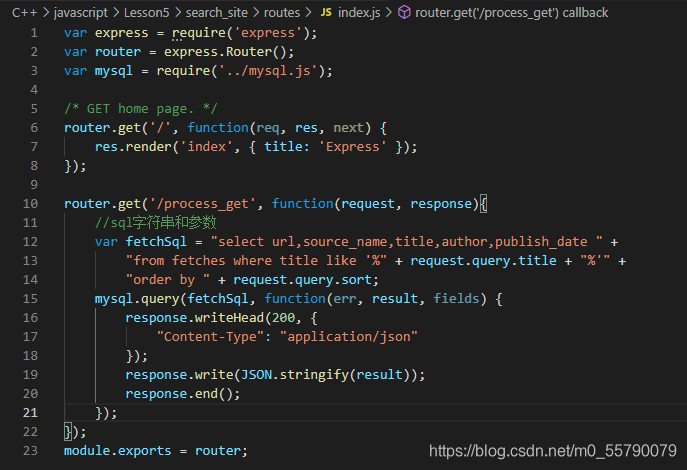Click the JS file icon in breadcrumb
This screenshot has height=470, width=687.
pyautogui.click(x=326, y=13)
